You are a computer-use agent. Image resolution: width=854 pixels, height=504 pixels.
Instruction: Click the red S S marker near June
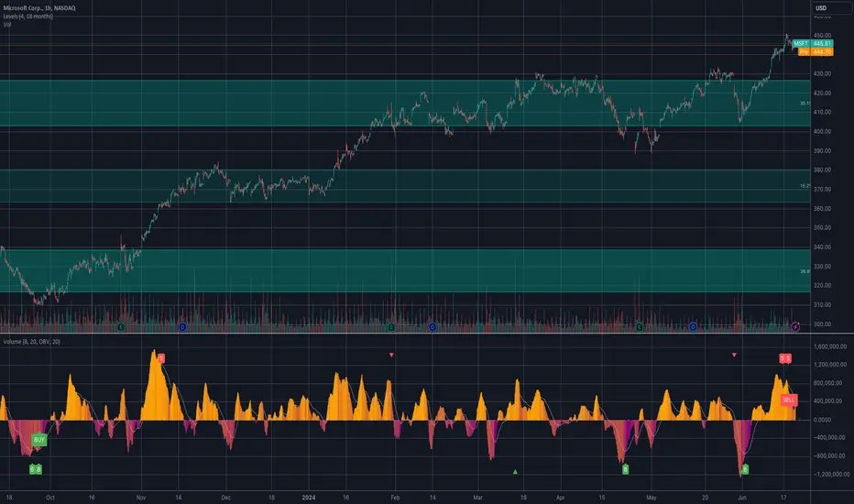click(x=785, y=358)
